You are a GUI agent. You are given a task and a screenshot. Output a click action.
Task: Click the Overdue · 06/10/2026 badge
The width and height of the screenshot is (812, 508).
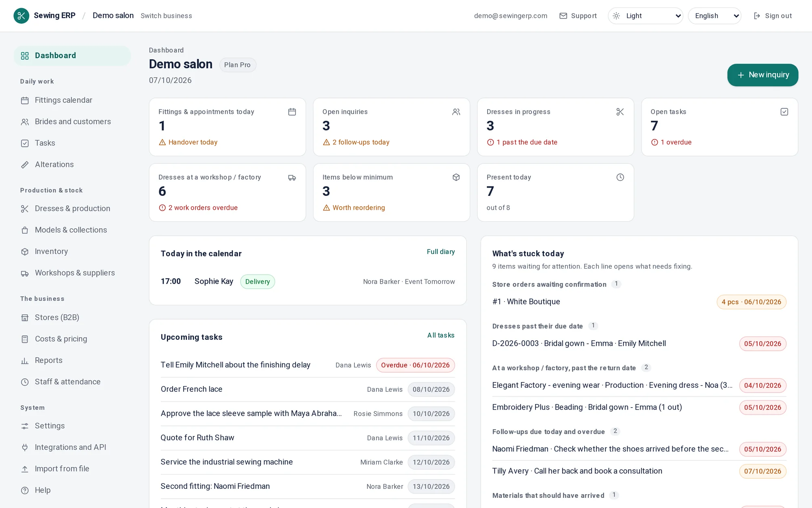pos(415,365)
